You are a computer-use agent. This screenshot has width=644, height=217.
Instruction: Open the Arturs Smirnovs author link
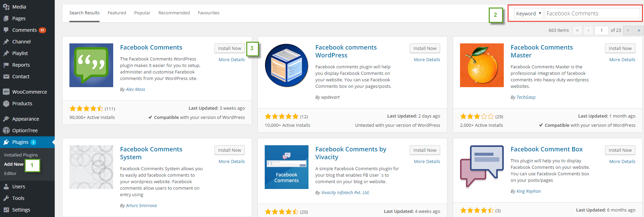(142, 206)
